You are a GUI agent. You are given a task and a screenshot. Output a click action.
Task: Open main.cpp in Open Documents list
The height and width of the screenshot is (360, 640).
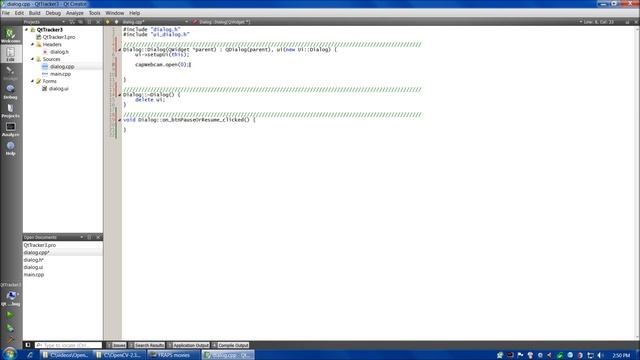point(34,275)
